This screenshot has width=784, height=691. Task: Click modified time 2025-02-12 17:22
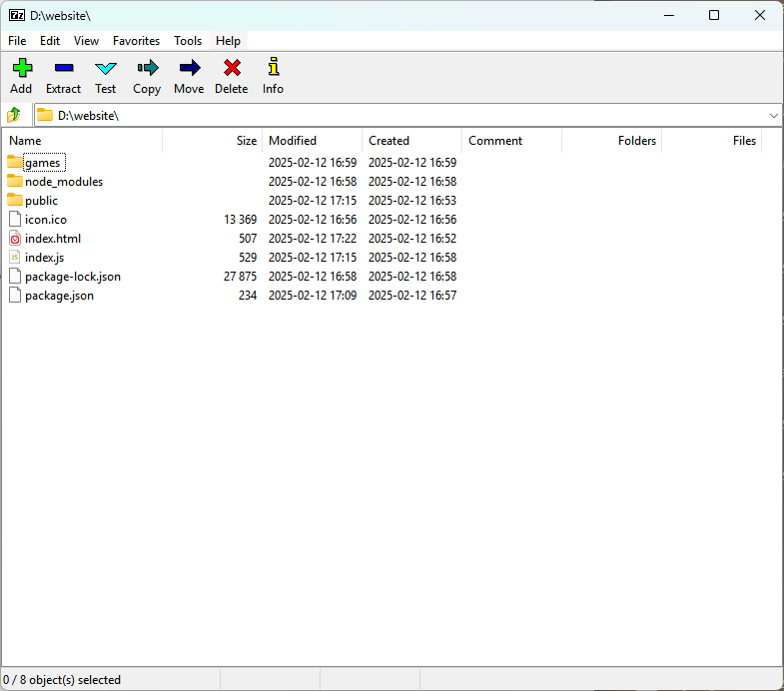pyautogui.click(x=313, y=239)
